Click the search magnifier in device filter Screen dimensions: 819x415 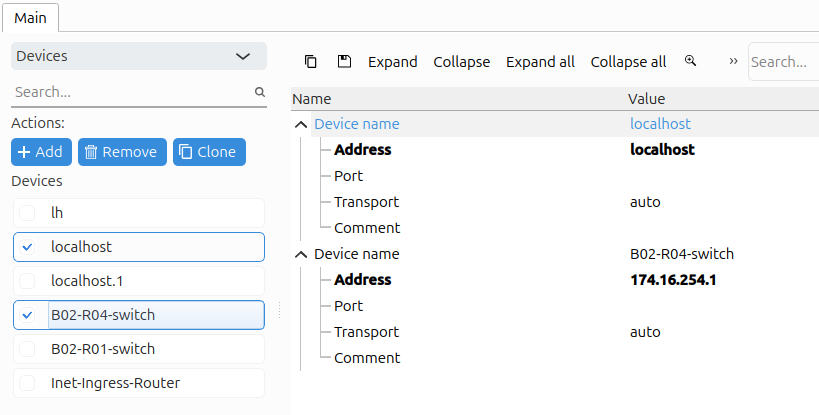(260, 92)
